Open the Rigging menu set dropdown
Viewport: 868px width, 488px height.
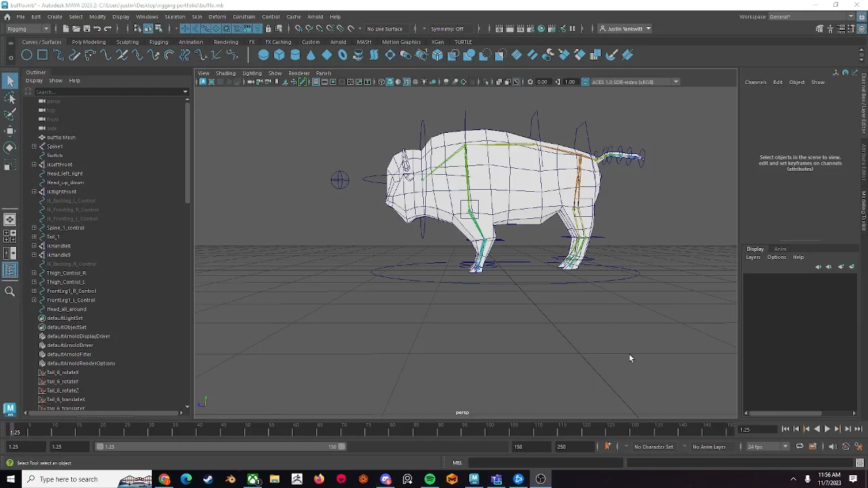(x=27, y=28)
